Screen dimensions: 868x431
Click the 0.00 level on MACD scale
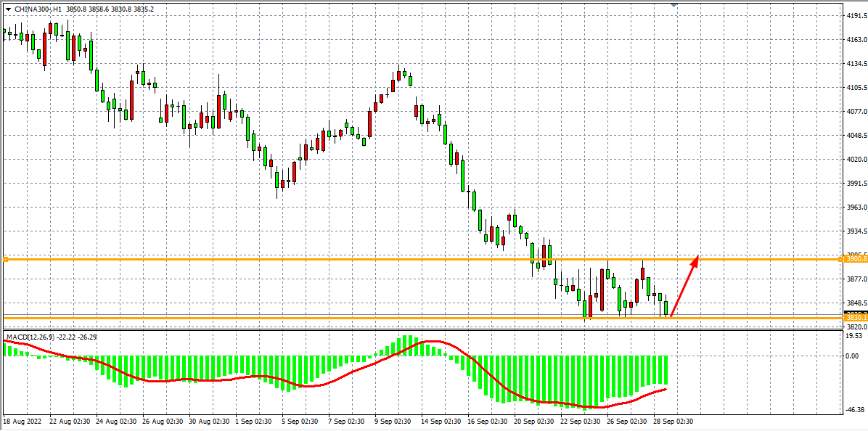click(x=852, y=356)
